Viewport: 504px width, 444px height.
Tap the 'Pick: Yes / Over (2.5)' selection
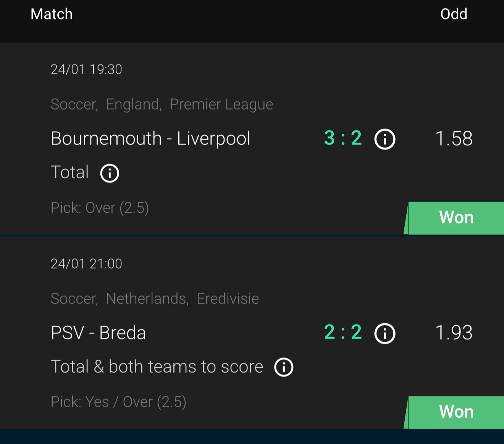[x=118, y=402]
